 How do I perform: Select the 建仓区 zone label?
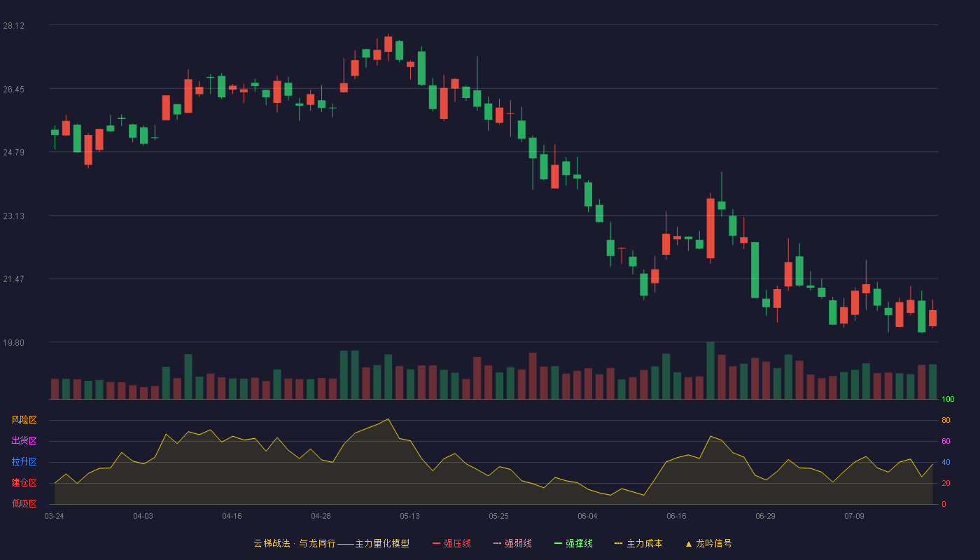tap(24, 483)
